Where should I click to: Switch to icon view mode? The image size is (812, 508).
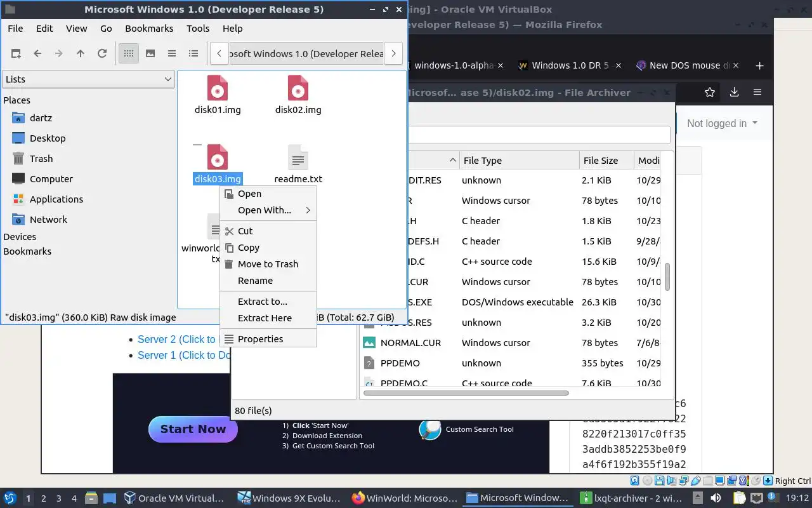tap(129, 54)
